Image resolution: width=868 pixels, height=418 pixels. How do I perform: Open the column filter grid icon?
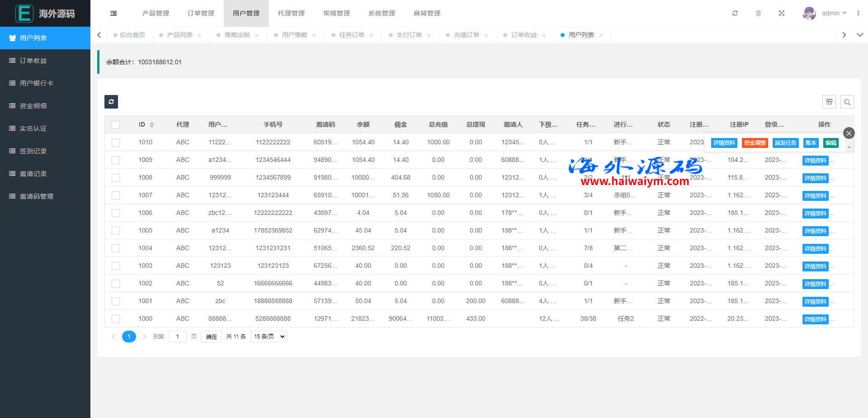click(829, 102)
